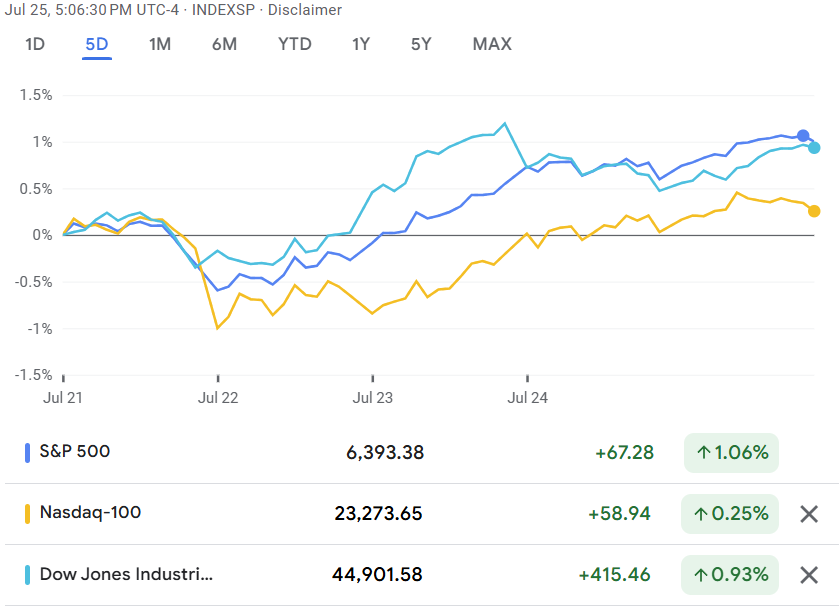Screen dimensions: 840x607
Task: Switch chart to YTD range
Action: tap(295, 44)
